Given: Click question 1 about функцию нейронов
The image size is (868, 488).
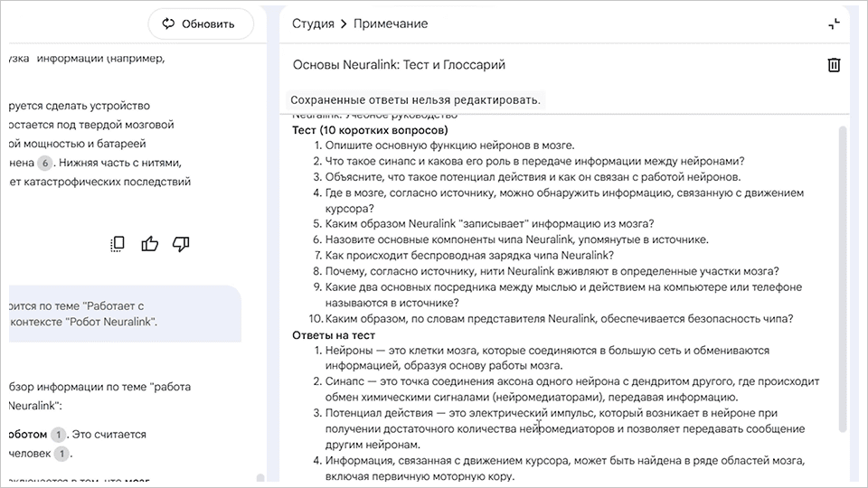Looking at the screenshot, I should coord(449,145).
